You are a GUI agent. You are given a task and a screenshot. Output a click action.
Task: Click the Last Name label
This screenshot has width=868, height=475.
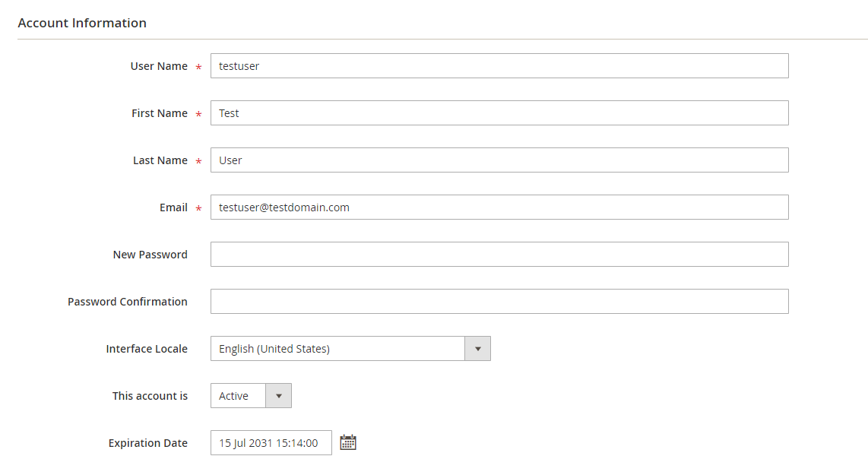(160, 160)
